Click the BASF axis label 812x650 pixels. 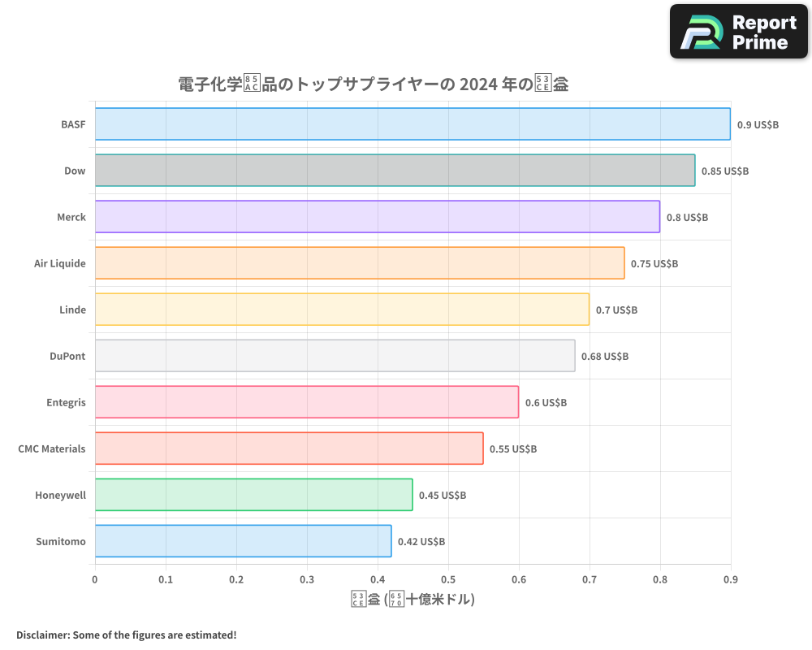(x=72, y=124)
